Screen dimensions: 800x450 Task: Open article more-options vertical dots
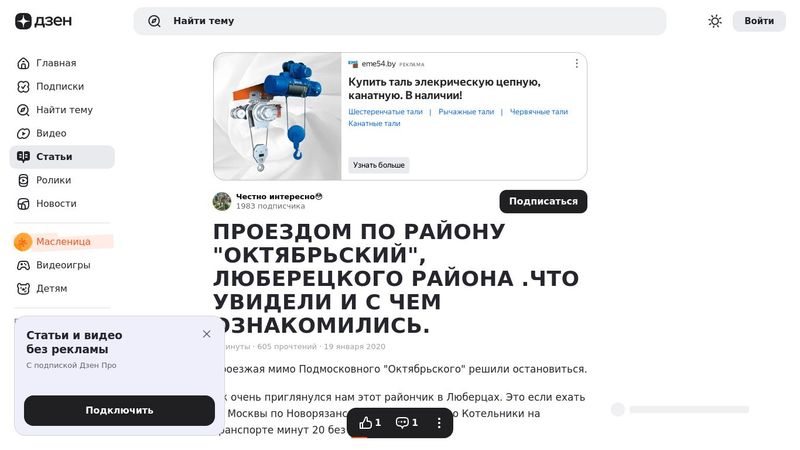tap(439, 422)
